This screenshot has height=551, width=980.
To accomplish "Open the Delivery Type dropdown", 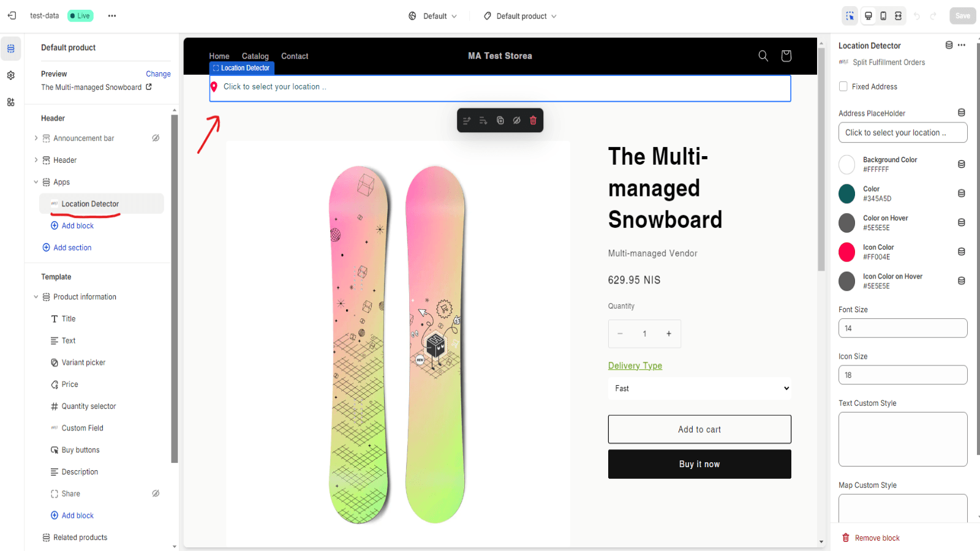I will (x=699, y=388).
